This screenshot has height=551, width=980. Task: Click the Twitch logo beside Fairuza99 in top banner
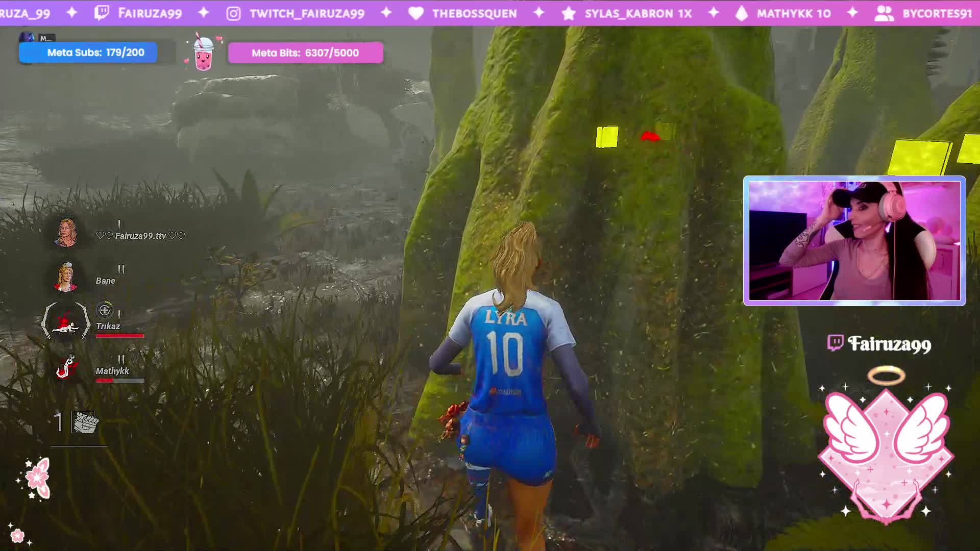(x=102, y=13)
